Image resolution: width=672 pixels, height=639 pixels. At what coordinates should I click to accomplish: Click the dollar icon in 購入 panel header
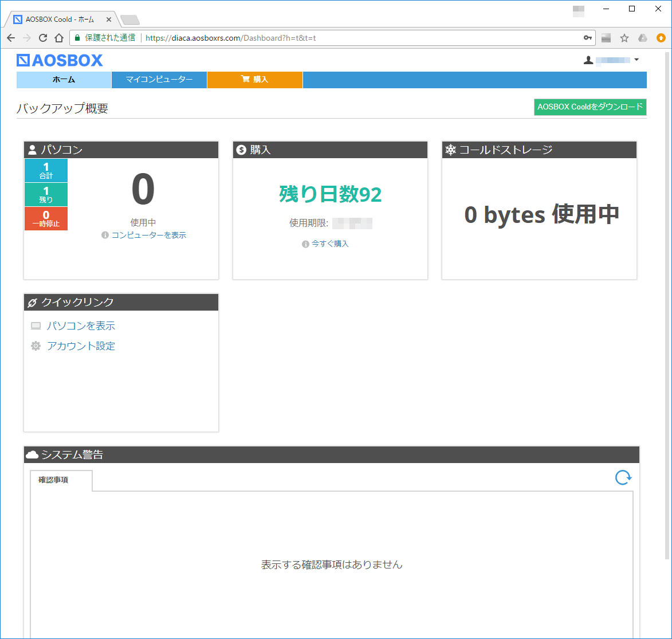(x=241, y=150)
